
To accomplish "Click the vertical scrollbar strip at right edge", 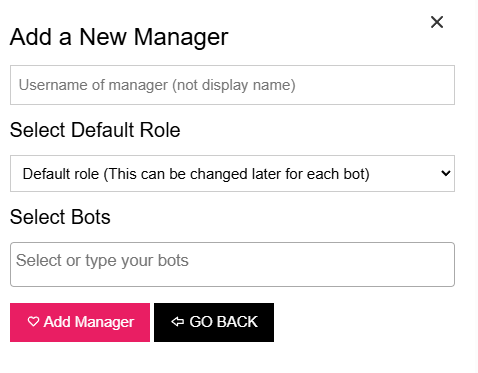I will click(476, 186).
